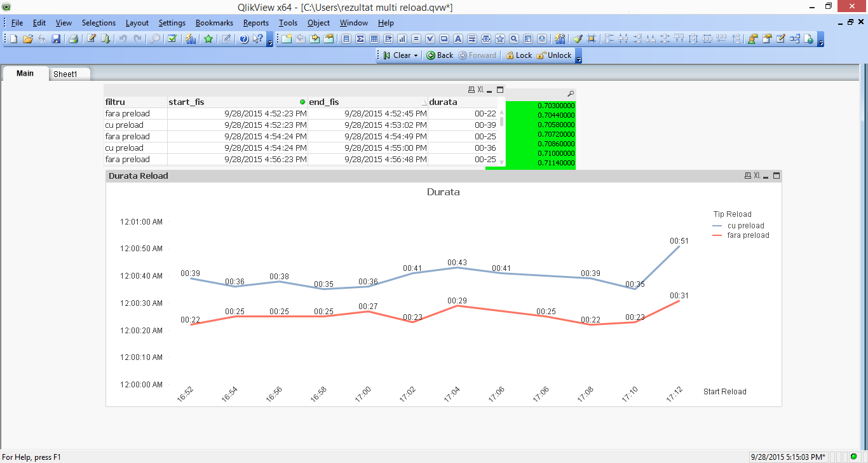Create a Statistics Box sigma icon

360,39
